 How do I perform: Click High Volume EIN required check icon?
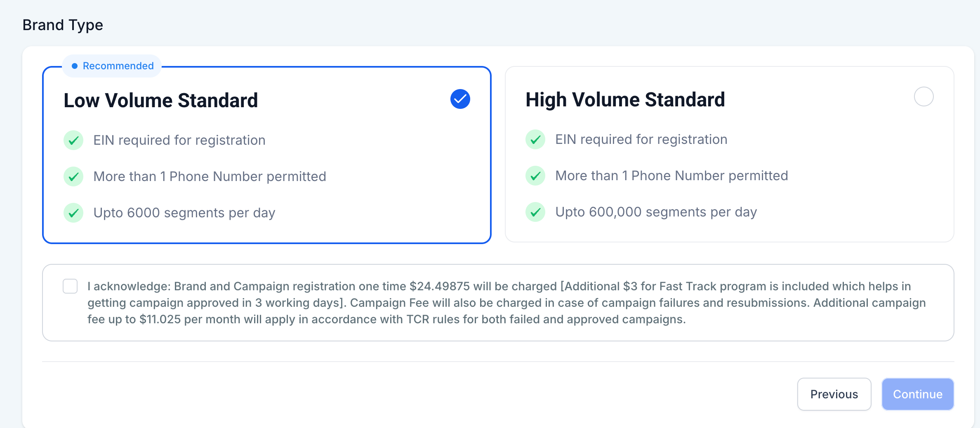pos(535,139)
